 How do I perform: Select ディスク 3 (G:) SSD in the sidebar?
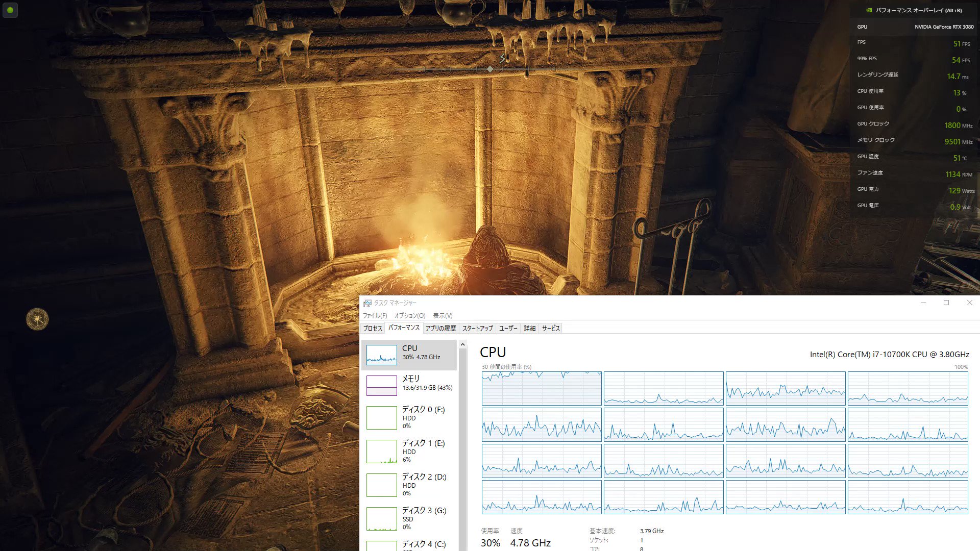(409, 518)
